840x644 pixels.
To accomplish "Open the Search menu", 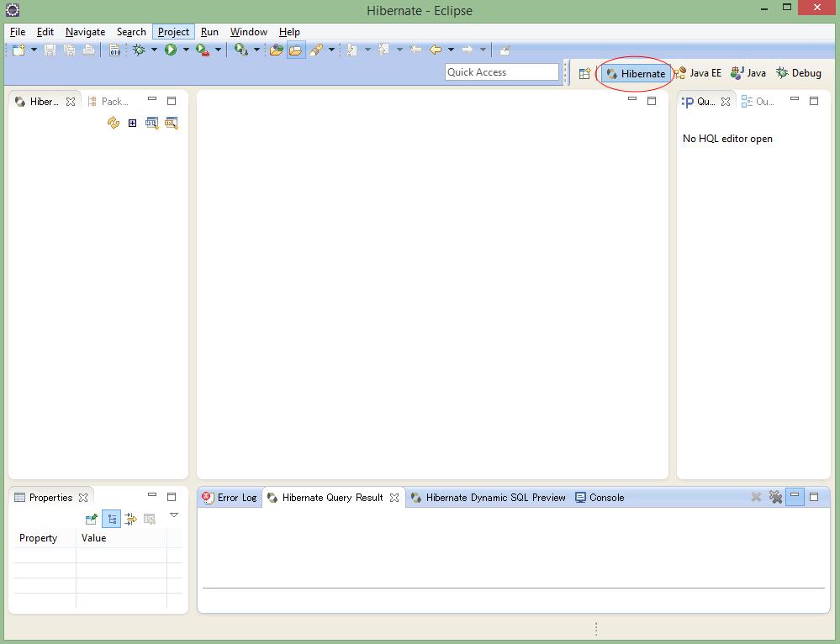I will coord(131,32).
